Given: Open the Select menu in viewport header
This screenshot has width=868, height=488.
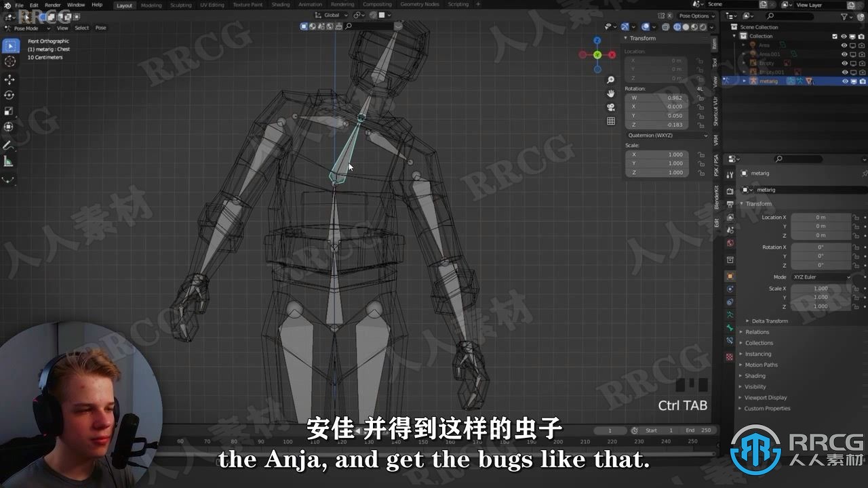Looking at the screenshot, I should tap(81, 28).
